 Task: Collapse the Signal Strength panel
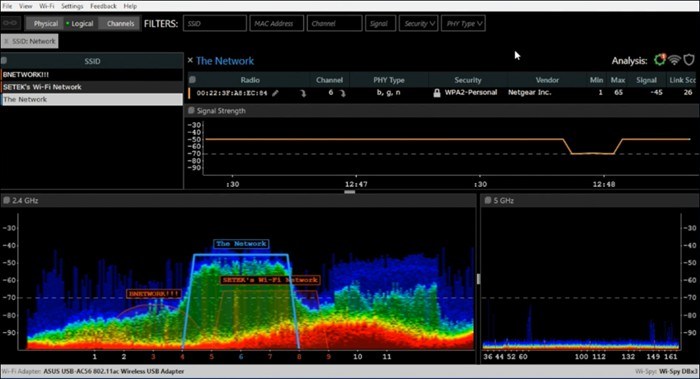point(191,110)
